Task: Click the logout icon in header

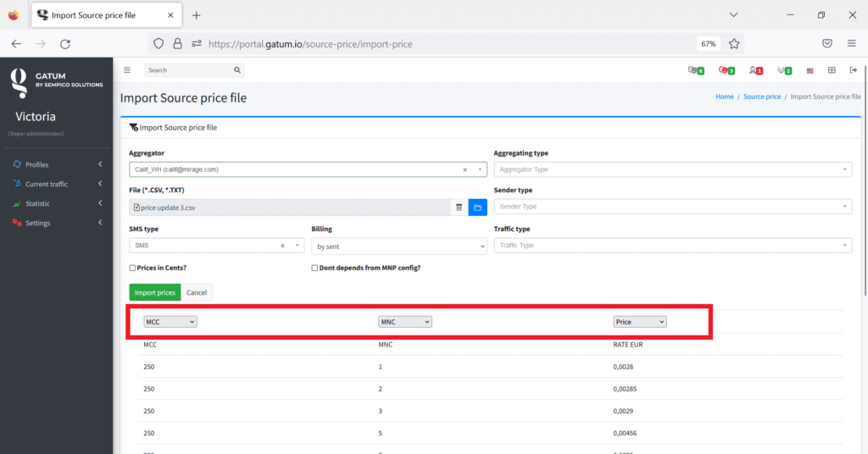Action: 853,70
